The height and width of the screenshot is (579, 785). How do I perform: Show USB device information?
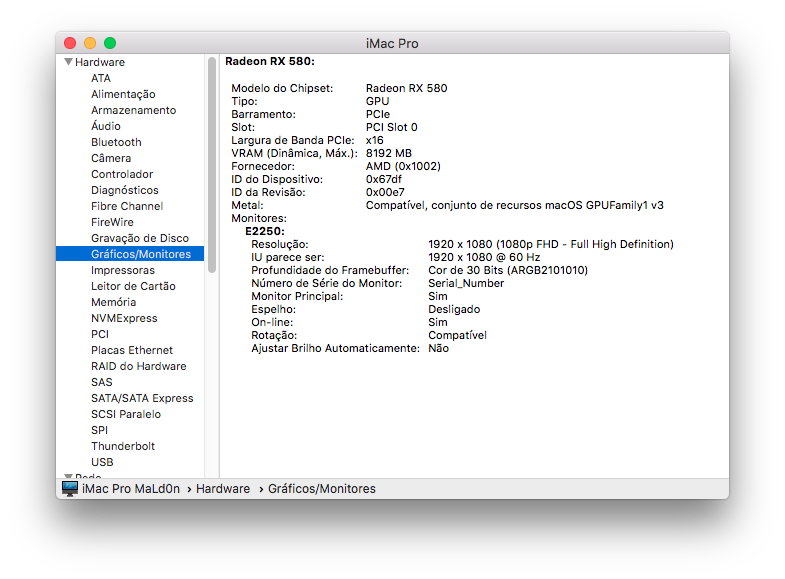tap(102, 462)
